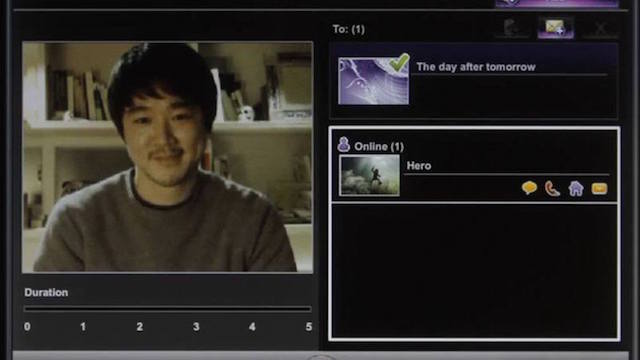Click the purple person icon next to Online
The height and width of the screenshot is (360, 640).
click(x=344, y=144)
